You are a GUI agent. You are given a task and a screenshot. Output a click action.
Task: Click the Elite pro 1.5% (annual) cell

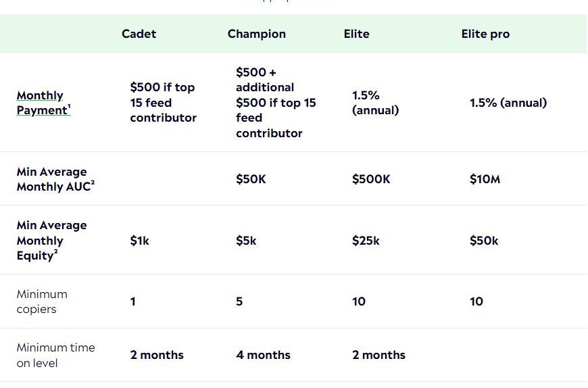tap(508, 103)
